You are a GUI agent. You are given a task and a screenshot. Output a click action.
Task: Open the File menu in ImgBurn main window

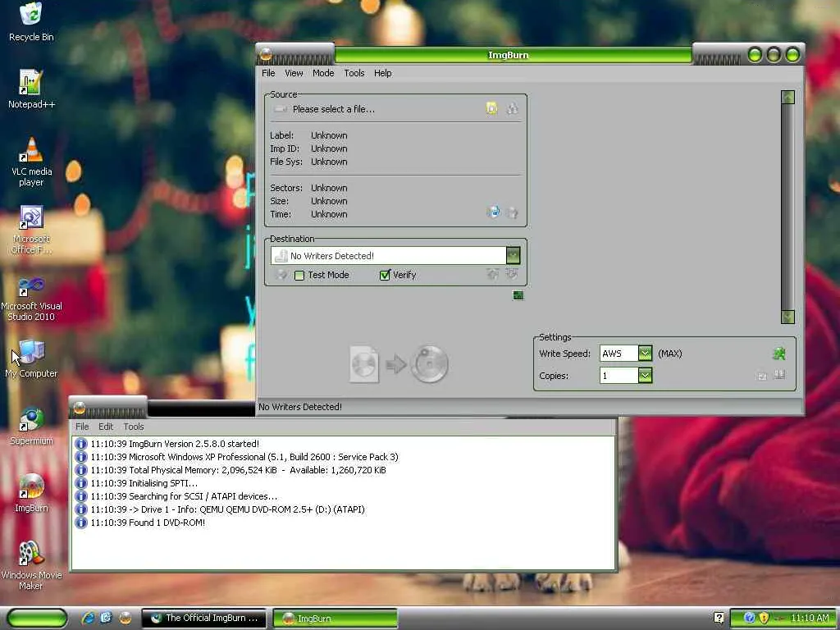coord(268,73)
